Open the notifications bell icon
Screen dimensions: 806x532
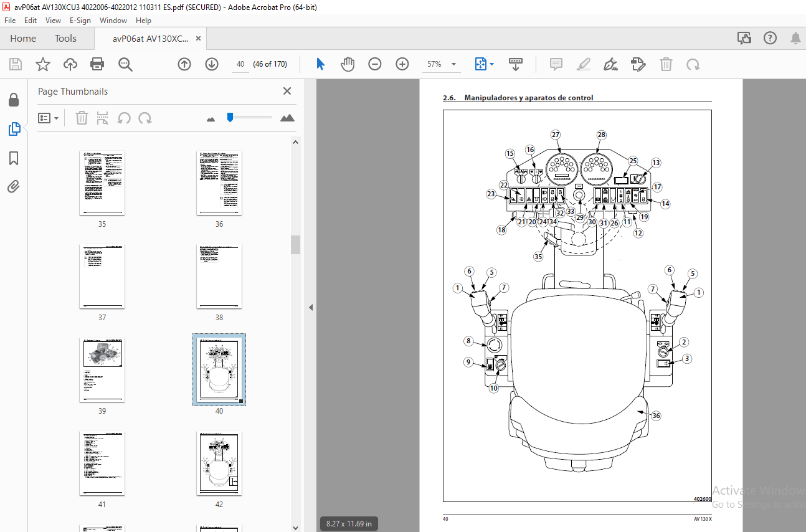[795, 39]
